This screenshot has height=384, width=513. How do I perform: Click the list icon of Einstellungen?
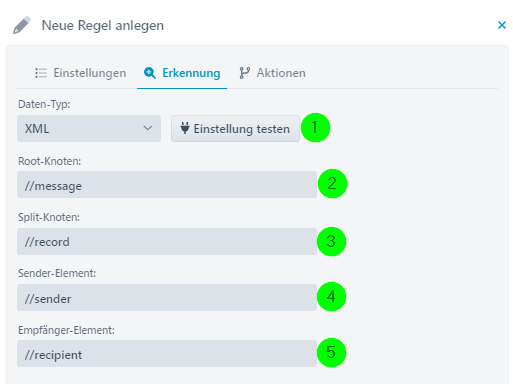41,73
